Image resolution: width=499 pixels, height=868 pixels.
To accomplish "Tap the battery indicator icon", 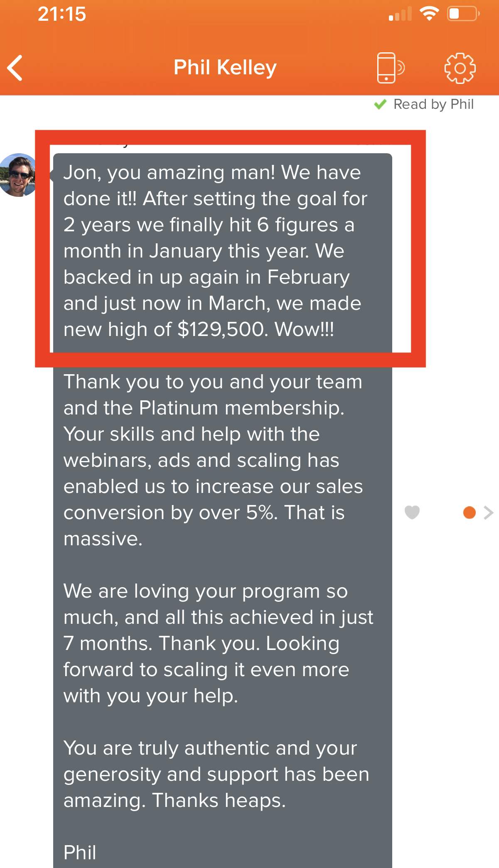I will point(463,14).
